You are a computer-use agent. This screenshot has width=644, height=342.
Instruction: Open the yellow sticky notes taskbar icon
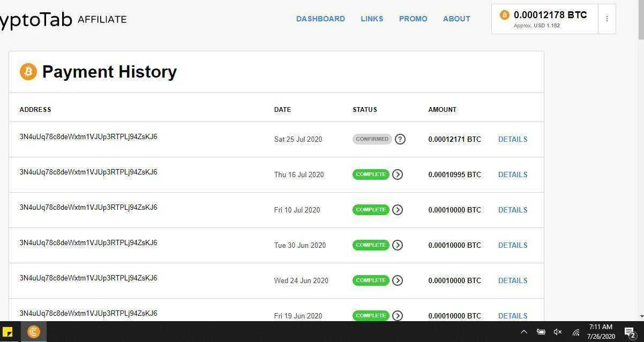click(8, 332)
